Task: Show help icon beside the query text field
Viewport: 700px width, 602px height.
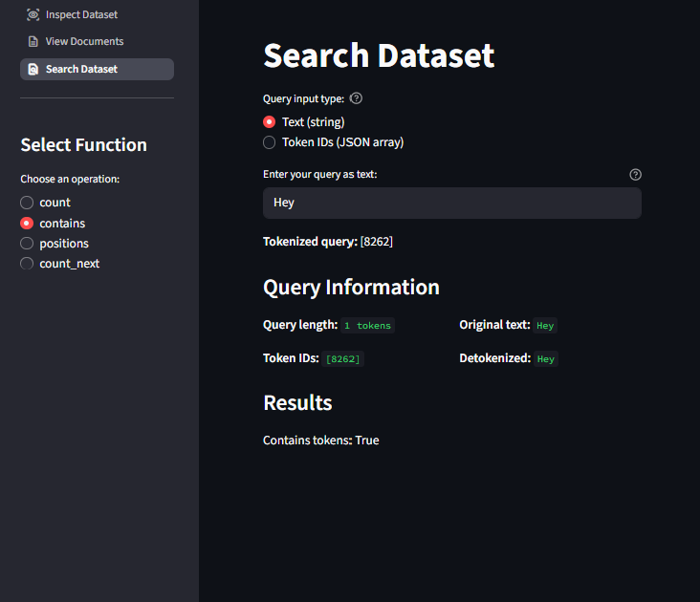Action: 635,175
